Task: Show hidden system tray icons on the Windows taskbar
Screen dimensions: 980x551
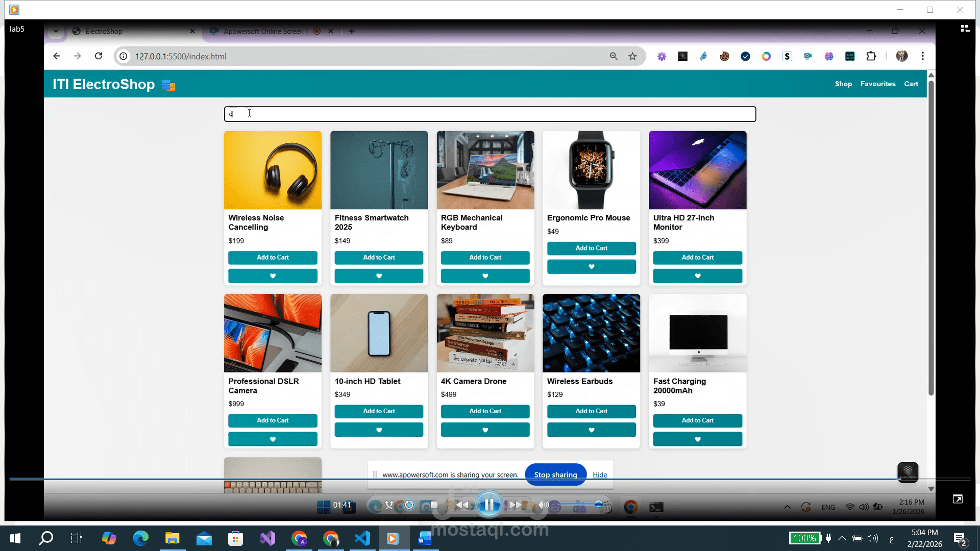Action: pyautogui.click(x=842, y=538)
